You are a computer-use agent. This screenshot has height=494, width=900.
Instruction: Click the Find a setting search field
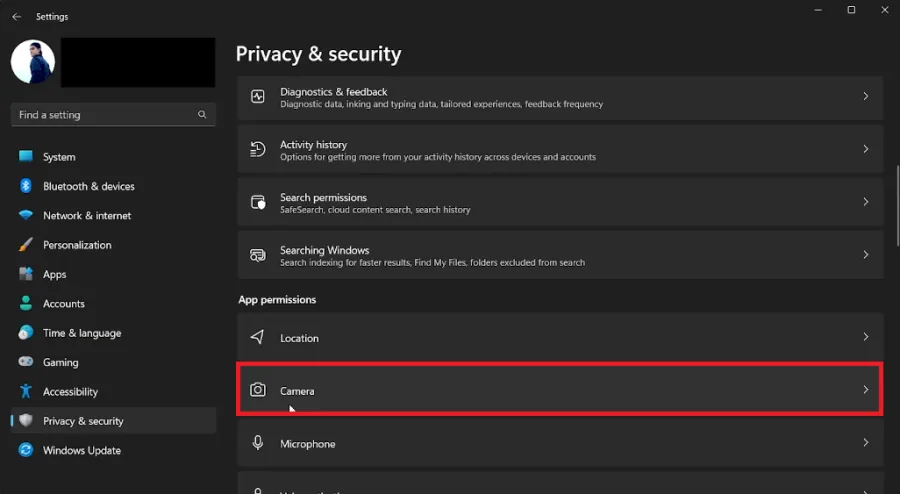[113, 115]
